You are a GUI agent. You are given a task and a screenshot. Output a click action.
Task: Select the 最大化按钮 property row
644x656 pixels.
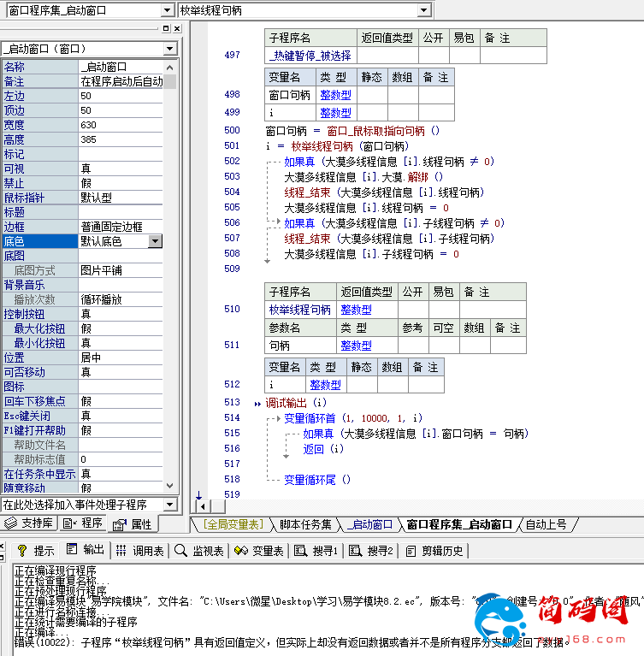(x=82, y=328)
